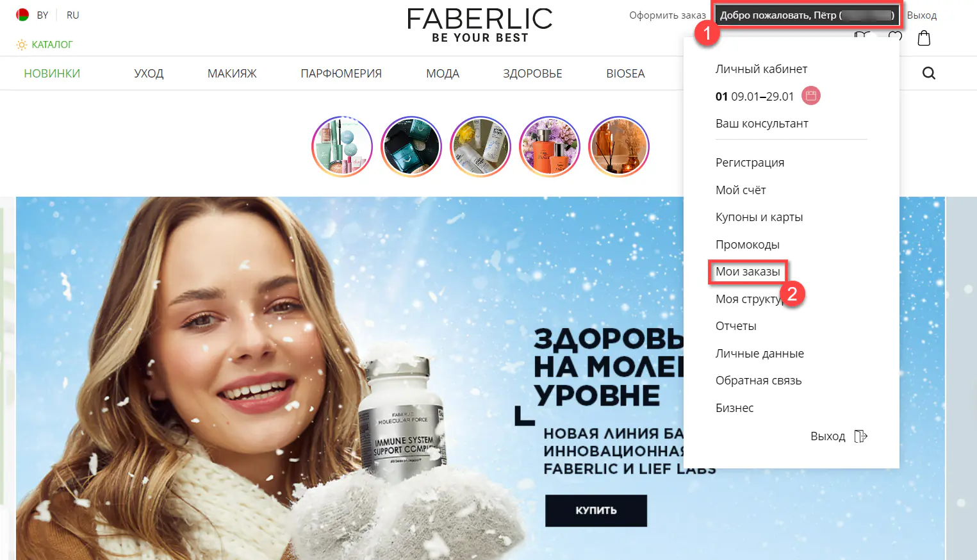Expand the welcome Пётр account dropdown
This screenshot has width=977, height=560.
(x=807, y=15)
